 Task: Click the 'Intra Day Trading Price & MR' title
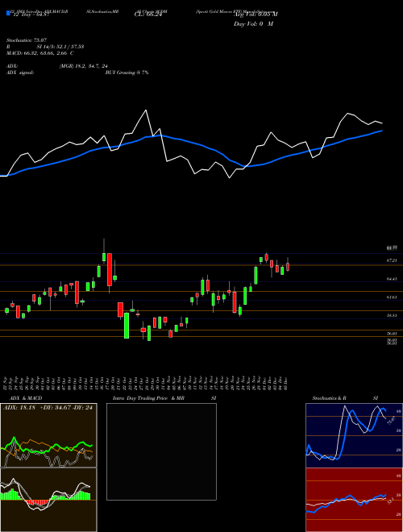[x=148, y=398]
